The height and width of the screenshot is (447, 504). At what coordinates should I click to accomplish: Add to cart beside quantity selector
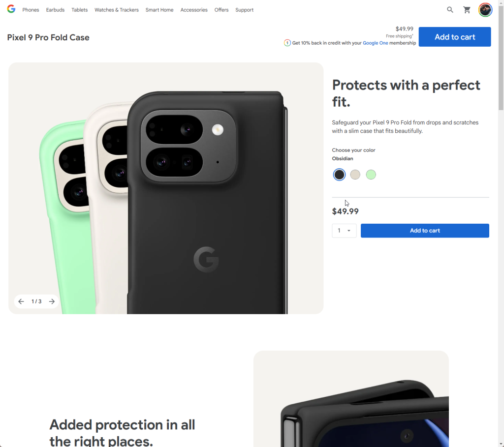(x=425, y=231)
